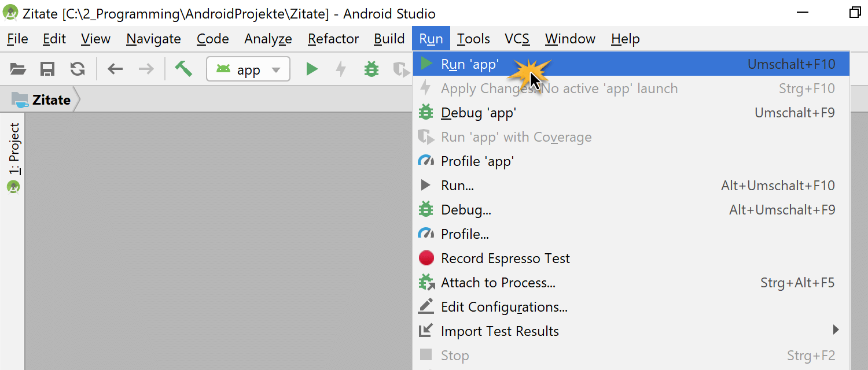Open the File menu

[x=17, y=39]
